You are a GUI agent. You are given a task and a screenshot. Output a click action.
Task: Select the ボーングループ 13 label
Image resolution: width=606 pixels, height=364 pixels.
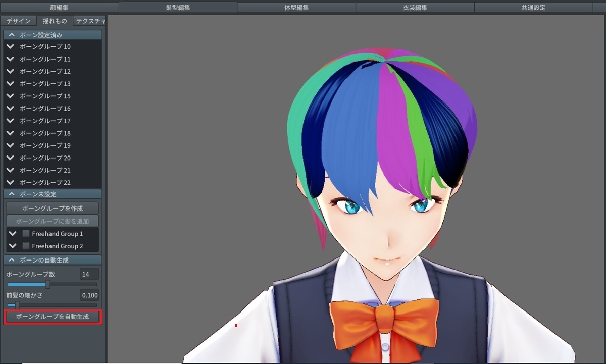click(x=45, y=83)
